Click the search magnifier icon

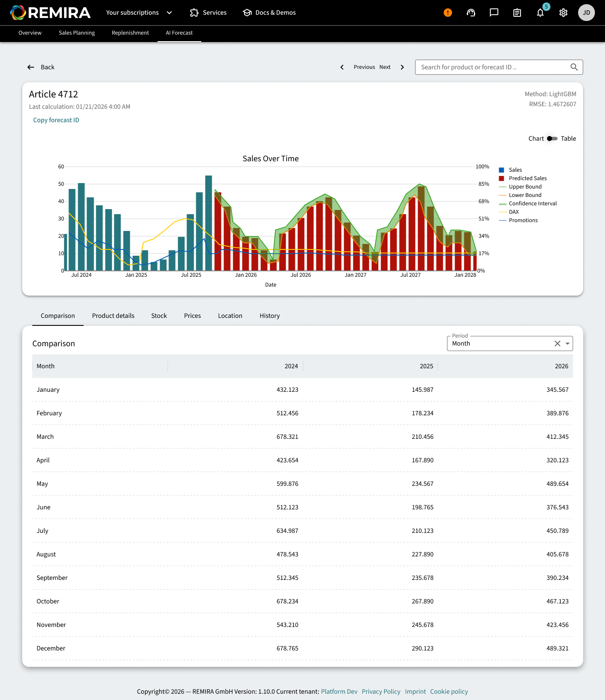(574, 67)
